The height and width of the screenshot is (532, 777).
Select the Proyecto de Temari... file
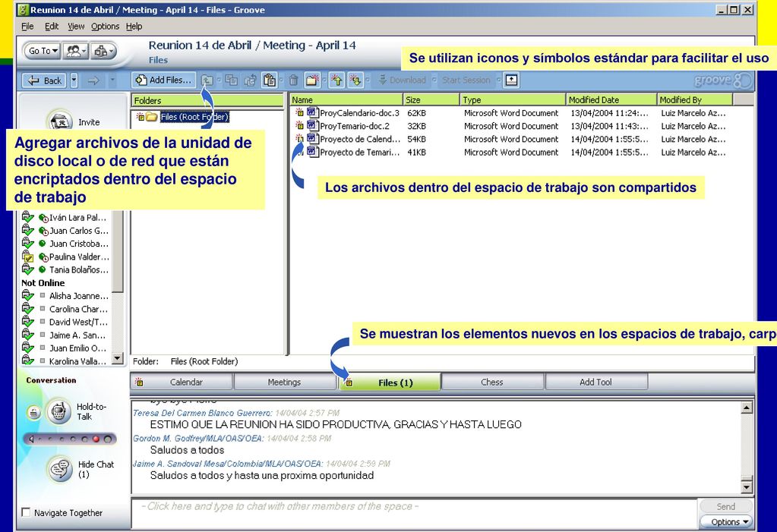pos(360,152)
